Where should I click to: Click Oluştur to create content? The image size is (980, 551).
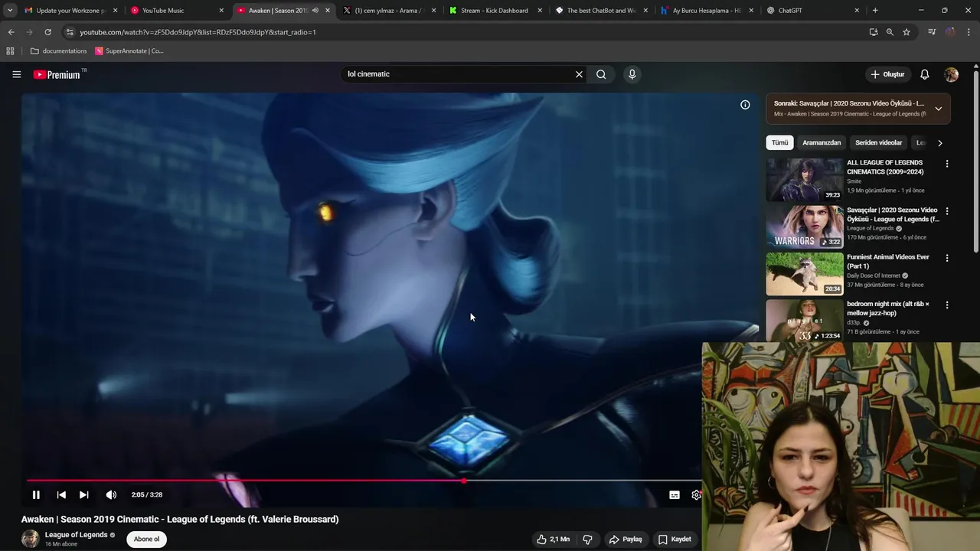(888, 74)
